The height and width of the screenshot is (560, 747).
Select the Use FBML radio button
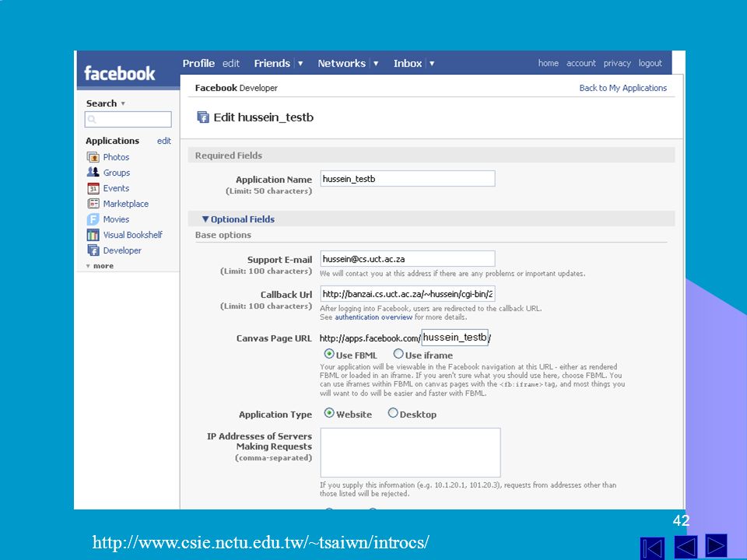click(x=329, y=354)
